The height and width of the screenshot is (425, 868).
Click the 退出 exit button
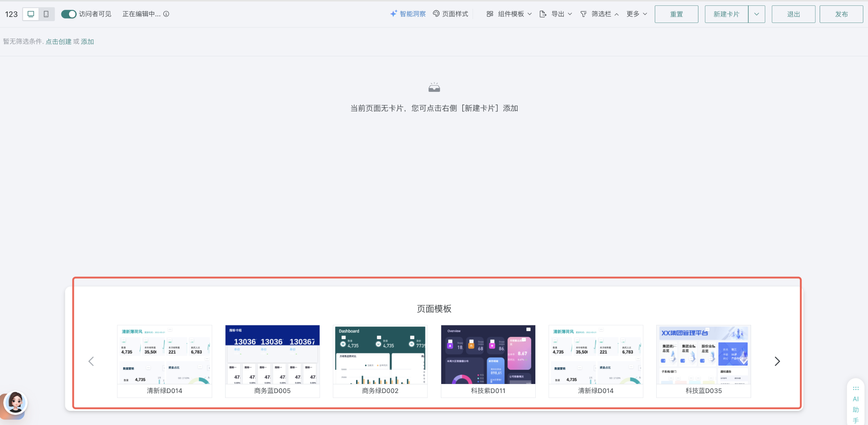pos(793,14)
